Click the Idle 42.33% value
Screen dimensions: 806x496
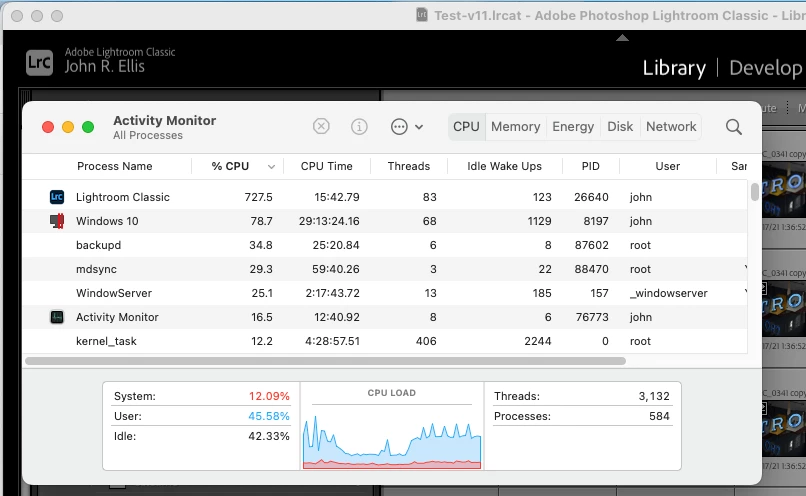pos(269,436)
